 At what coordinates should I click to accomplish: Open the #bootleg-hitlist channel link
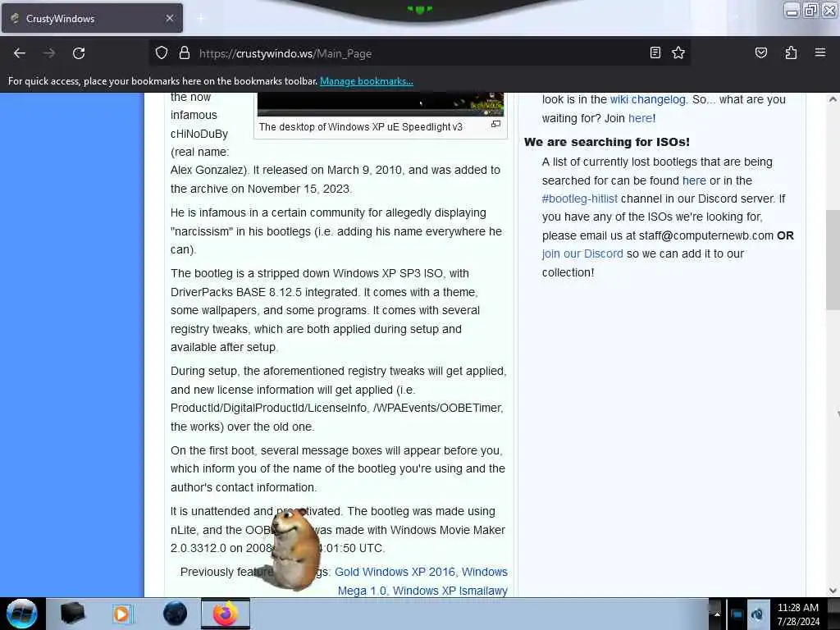580,199
